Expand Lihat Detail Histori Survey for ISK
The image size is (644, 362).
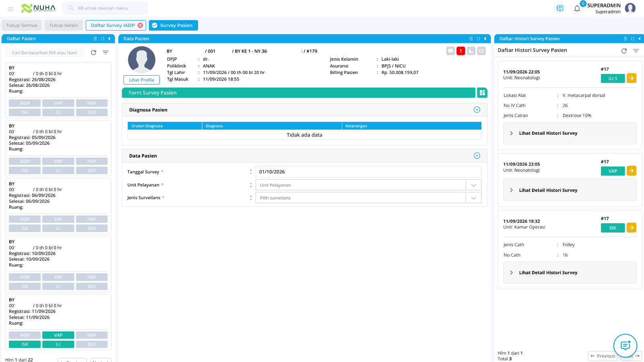tap(570, 273)
